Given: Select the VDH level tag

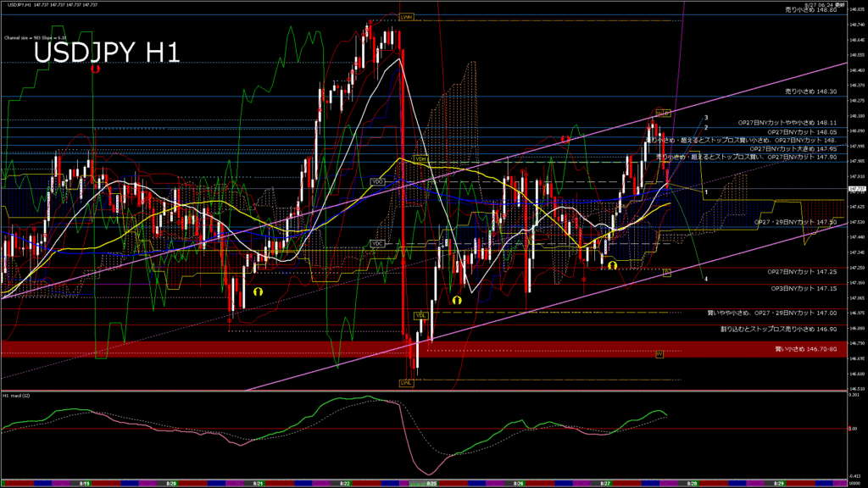Looking at the screenshot, I should (420, 159).
